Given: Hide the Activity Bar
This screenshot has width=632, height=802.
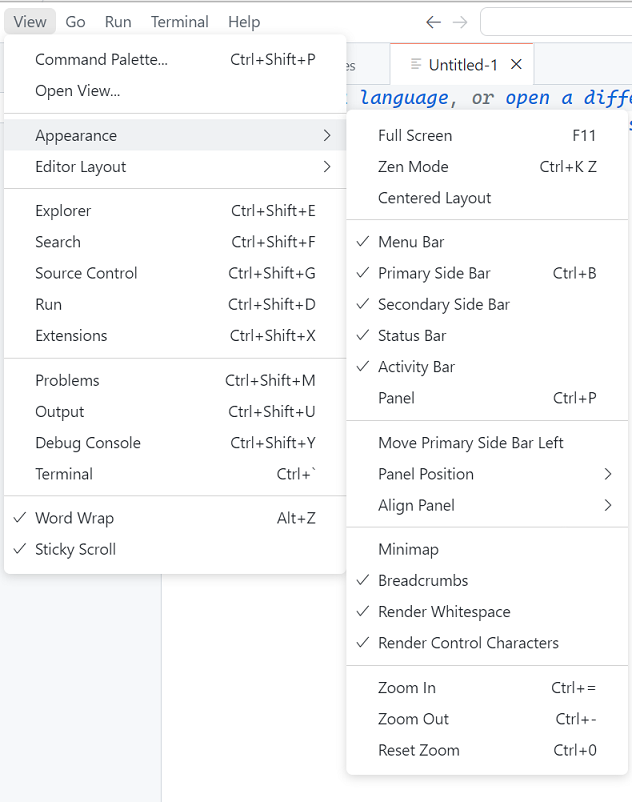Looking at the screenshot, I should [414, 366].
